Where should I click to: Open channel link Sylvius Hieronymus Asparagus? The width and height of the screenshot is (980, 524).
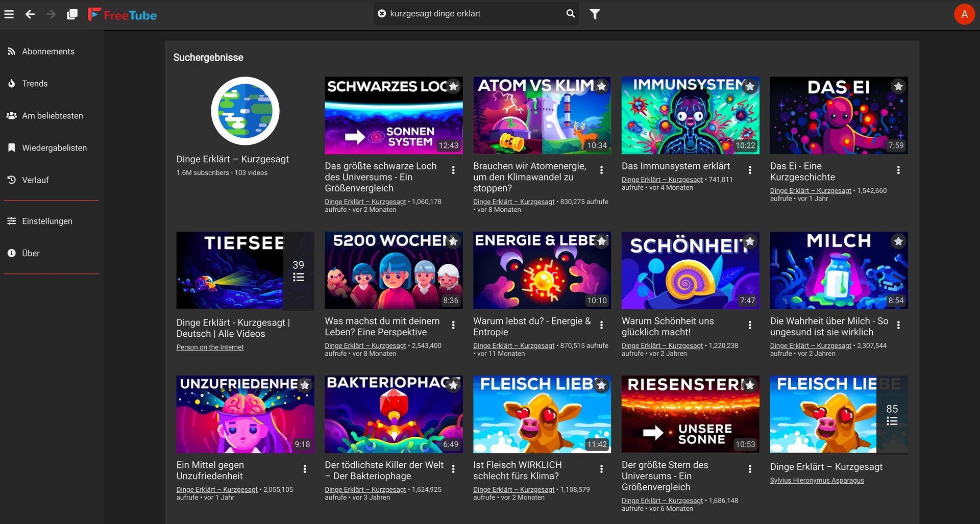click(817, 481)
